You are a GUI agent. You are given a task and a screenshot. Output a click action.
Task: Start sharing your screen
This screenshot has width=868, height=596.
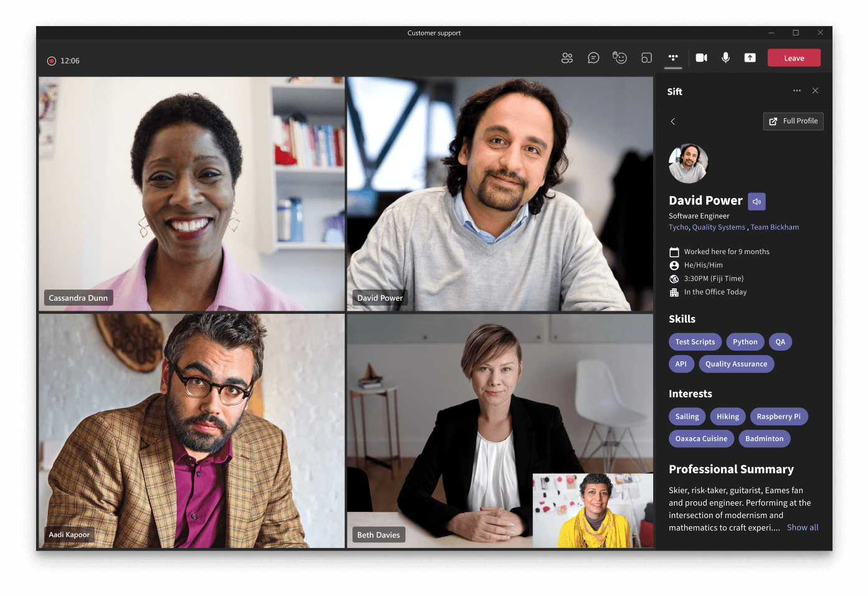pos(750,57)
